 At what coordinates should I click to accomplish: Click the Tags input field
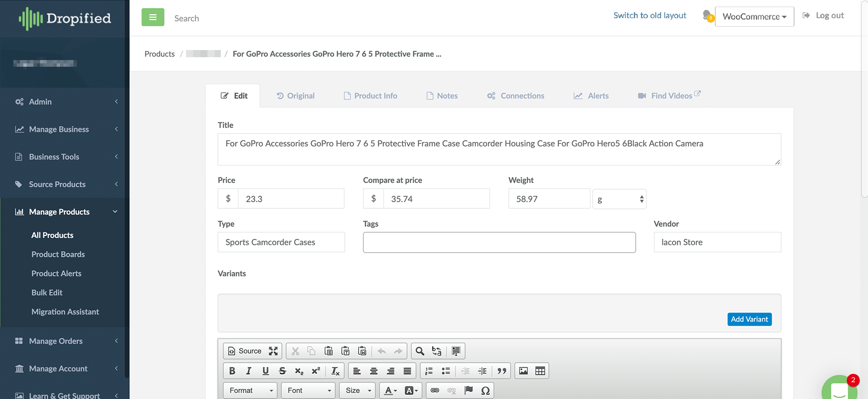click(499, 242)
